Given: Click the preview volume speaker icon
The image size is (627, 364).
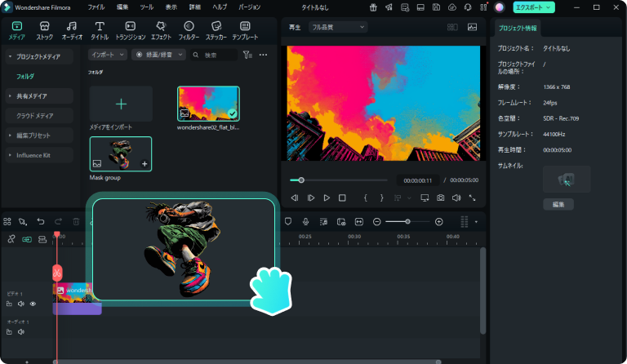Looking at the screenshot, I should 456,198.
